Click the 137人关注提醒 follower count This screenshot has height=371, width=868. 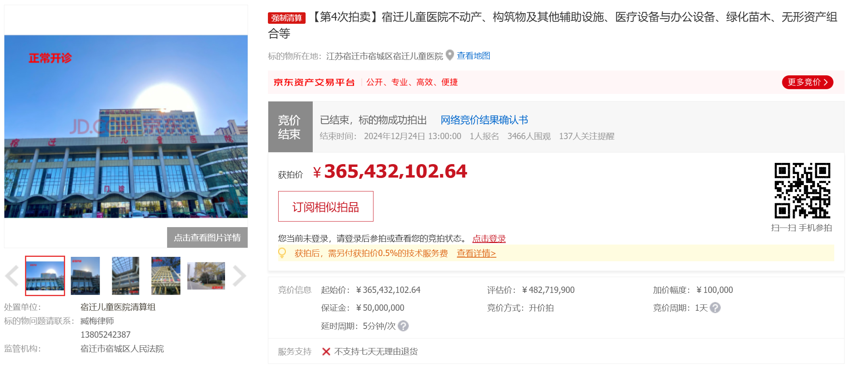[587, 136]
